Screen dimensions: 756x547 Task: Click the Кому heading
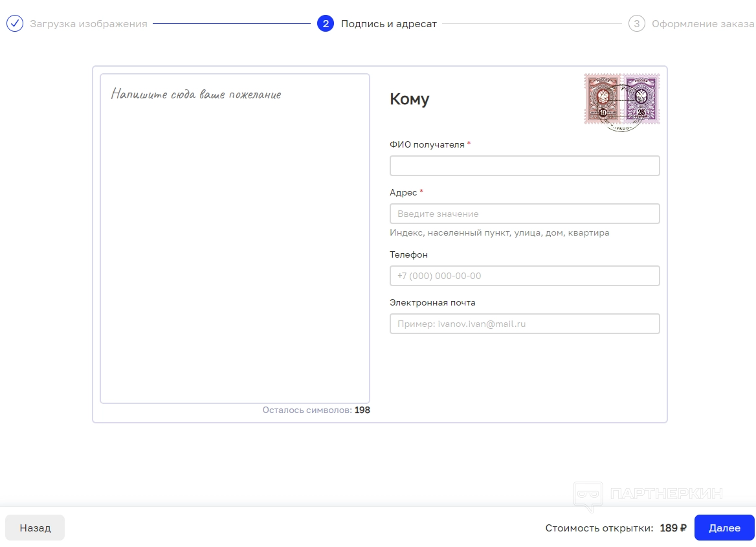[x=409, y=99]
